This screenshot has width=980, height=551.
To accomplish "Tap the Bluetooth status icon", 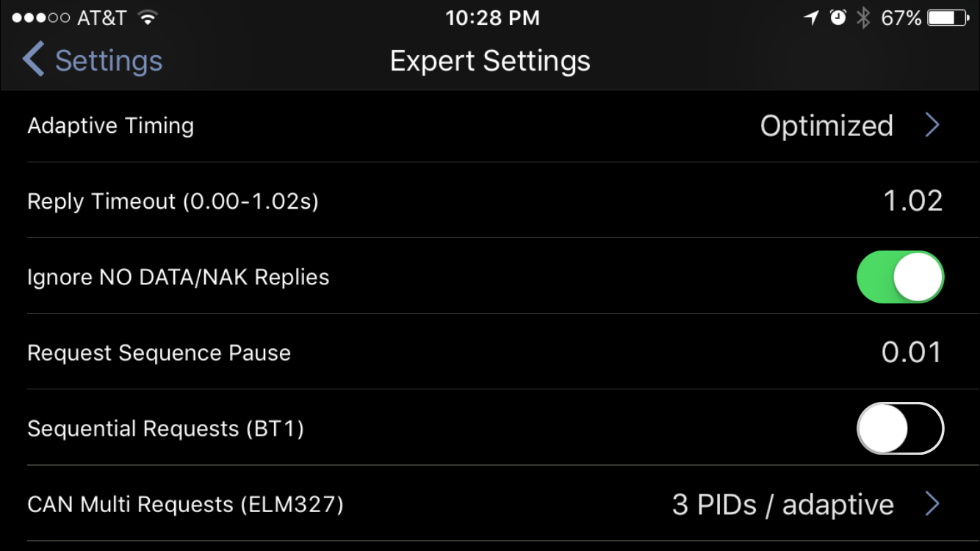I will [863, 18].
